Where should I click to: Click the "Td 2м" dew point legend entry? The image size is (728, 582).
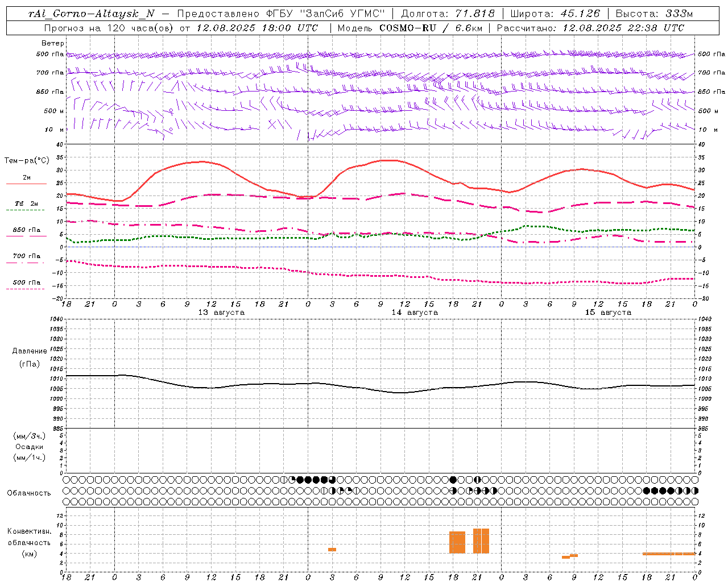[x=27, y=203]
